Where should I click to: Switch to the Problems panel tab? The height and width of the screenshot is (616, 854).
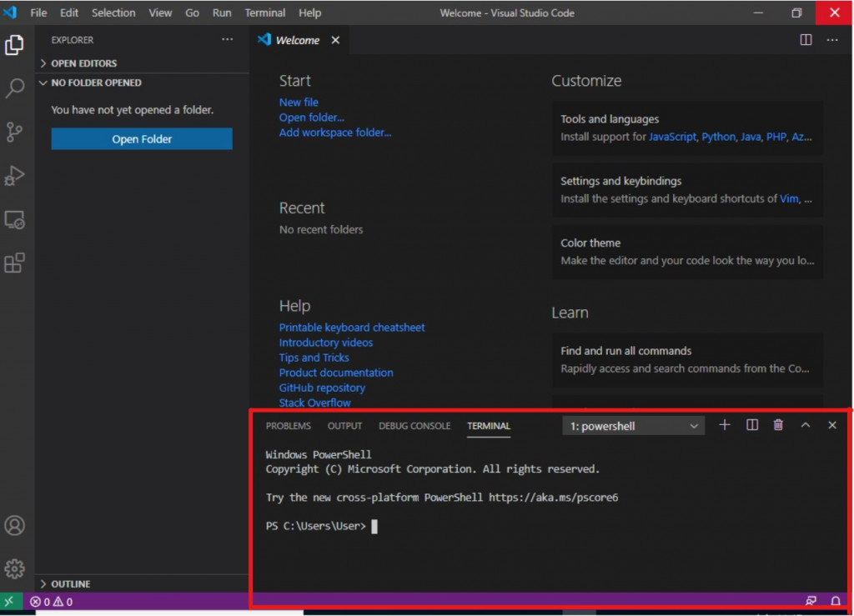288,426
